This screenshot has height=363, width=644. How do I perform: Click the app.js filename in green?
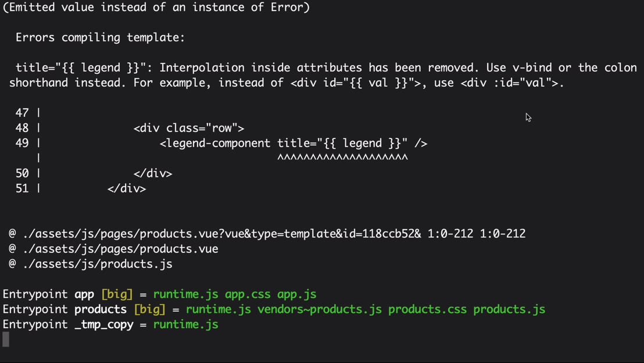(x=296, y=295)
